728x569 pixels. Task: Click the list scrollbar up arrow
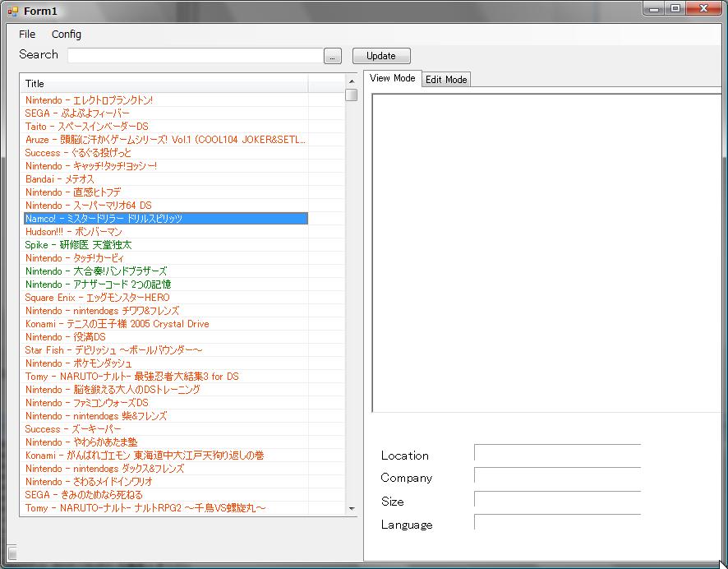(x=352, y=81)
